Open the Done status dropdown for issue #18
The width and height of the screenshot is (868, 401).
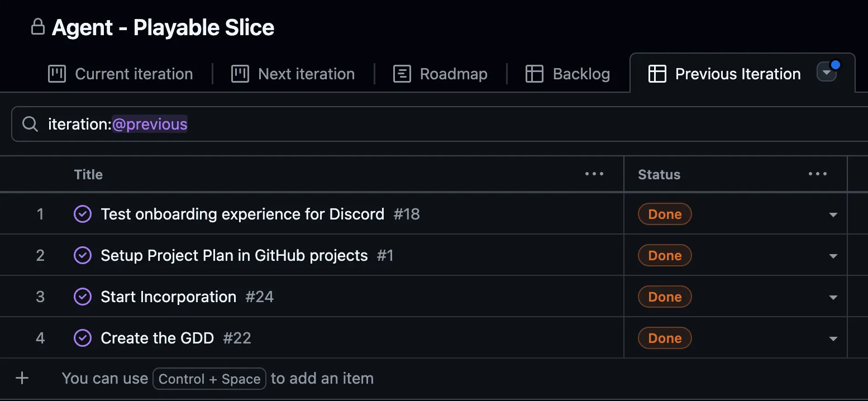(x=833, y=214)
